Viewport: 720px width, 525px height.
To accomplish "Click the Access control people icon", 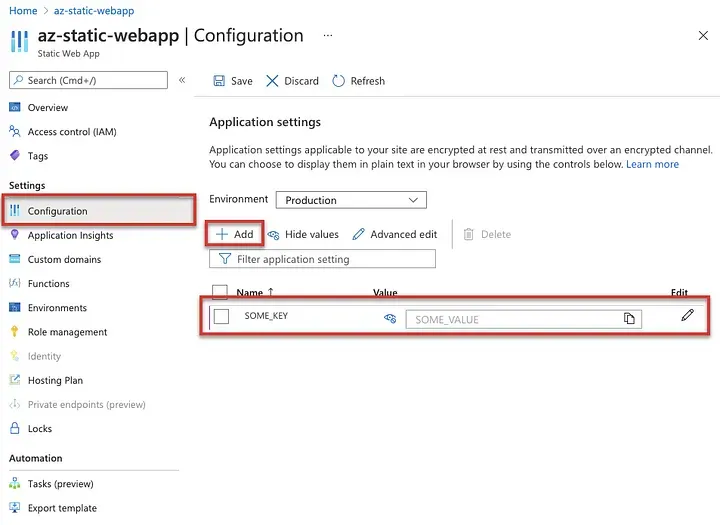I will coord(15,131).
